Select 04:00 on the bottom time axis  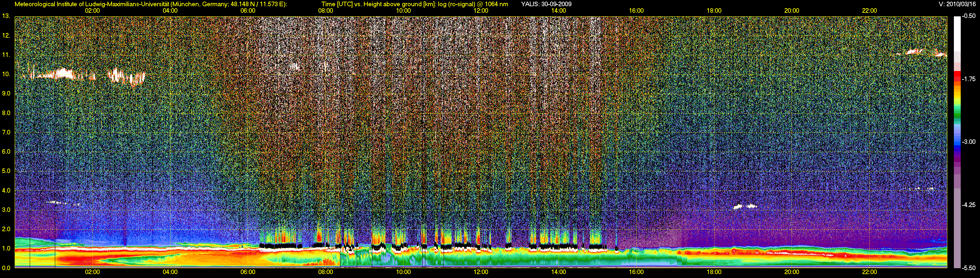pyautogui.click(x=170, y=272)
